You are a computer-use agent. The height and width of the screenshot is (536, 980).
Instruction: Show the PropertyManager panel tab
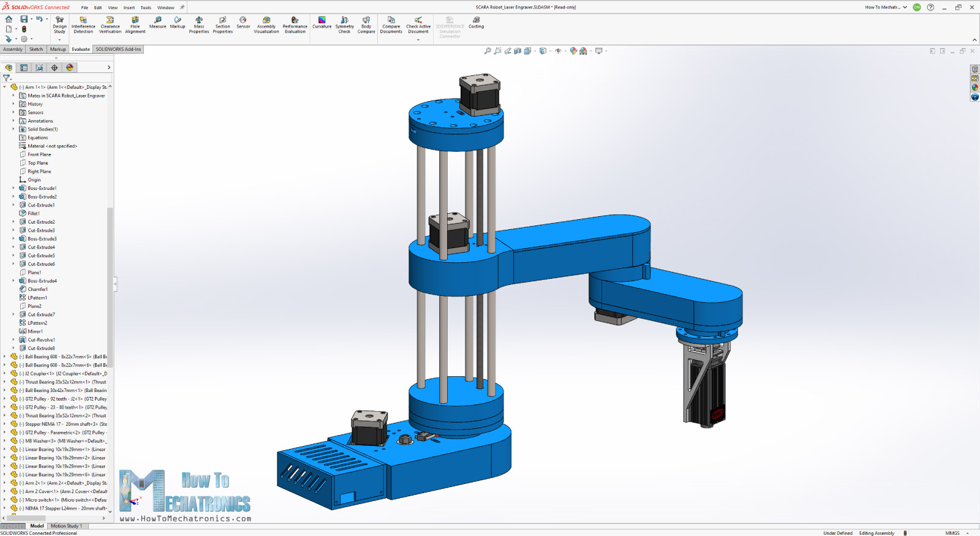[x=24, y=67]
